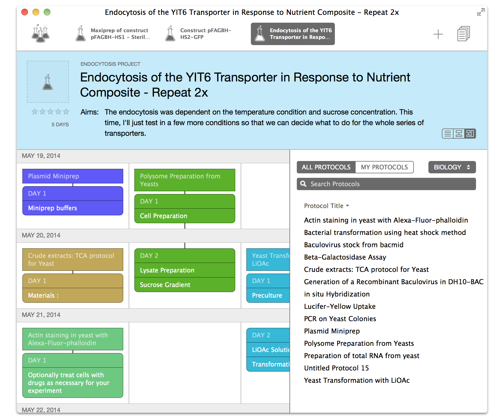Click the ENDOCYTOSIS PROJECT label
Screen dimensions: 504x420
click(x=110, y=64)
